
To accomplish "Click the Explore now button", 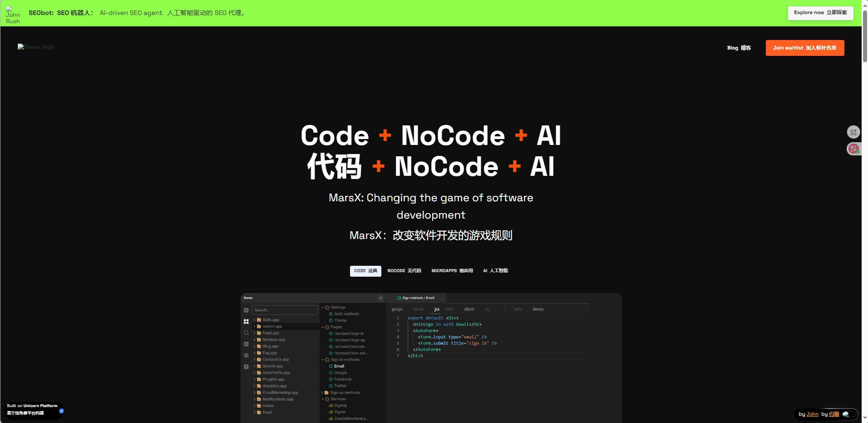I will (820, 13).
